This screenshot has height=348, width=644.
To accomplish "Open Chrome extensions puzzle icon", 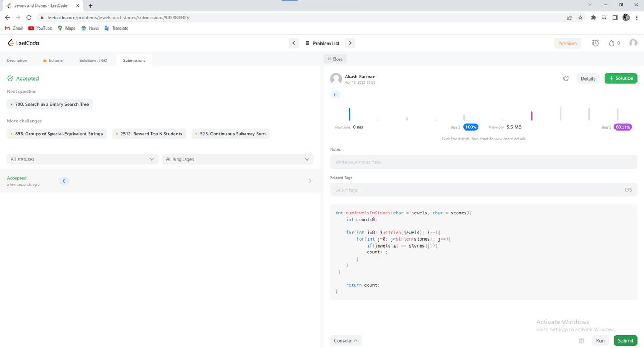I will coord(594,17).
